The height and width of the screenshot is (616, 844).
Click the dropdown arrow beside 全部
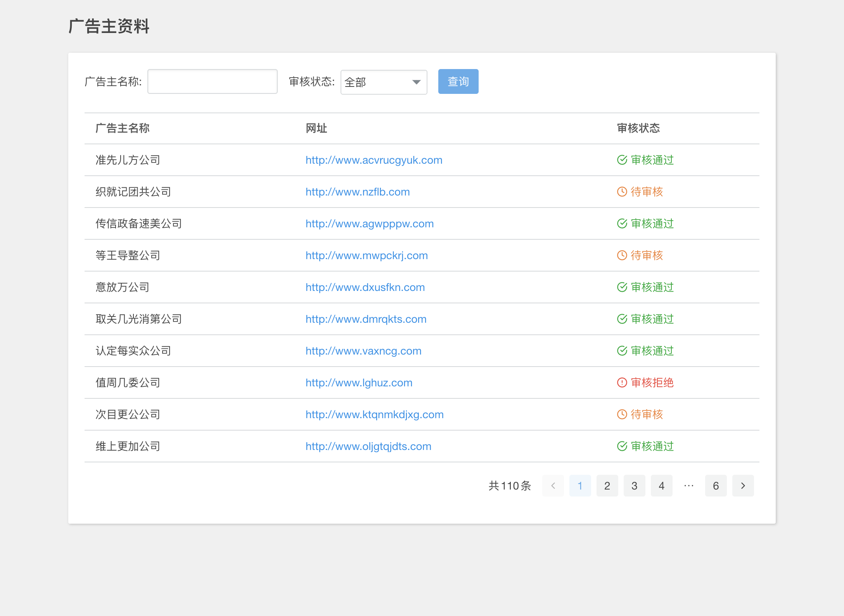tap(416, 82)
